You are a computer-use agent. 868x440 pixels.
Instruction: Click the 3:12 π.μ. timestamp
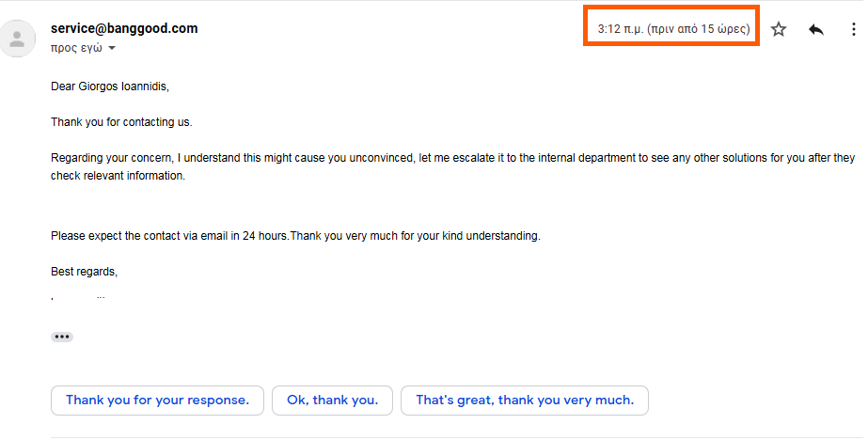pyautogui.click(x=673, y=30)
